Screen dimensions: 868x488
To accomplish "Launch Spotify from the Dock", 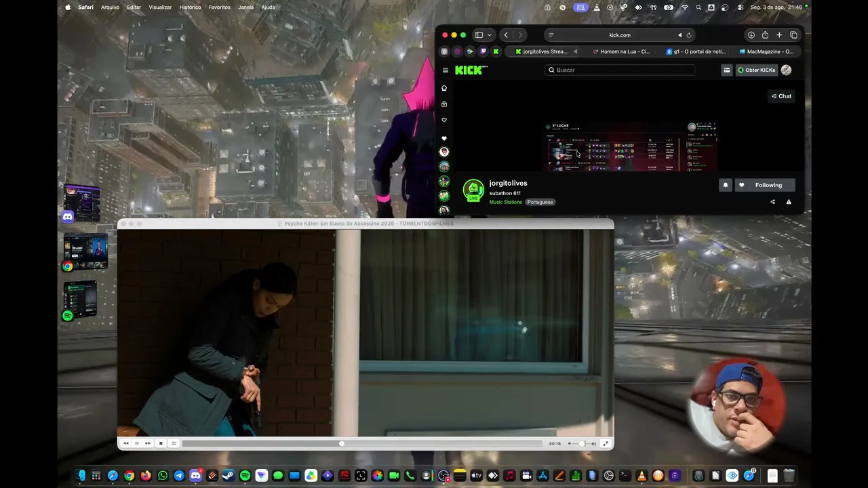I will pos(245,476).
